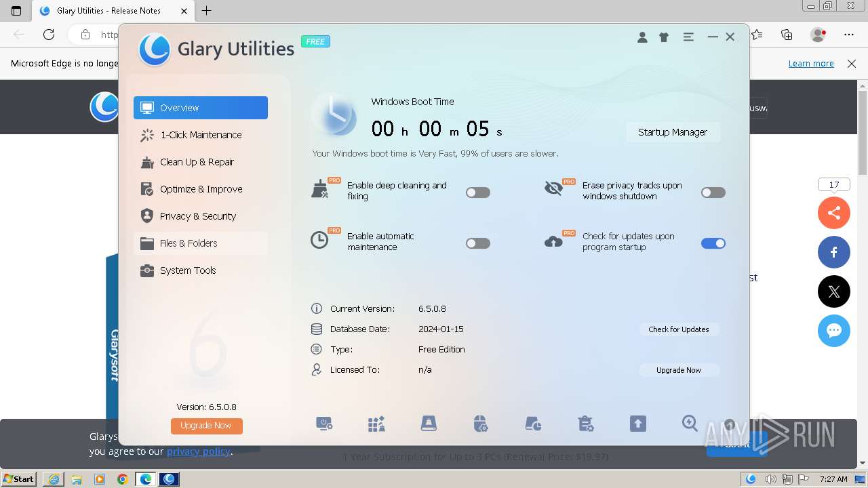This screenshot has height=488, width=868.
Task: Click the Startup Manager button
Action: pyautogui.click(x=673, y=132)
